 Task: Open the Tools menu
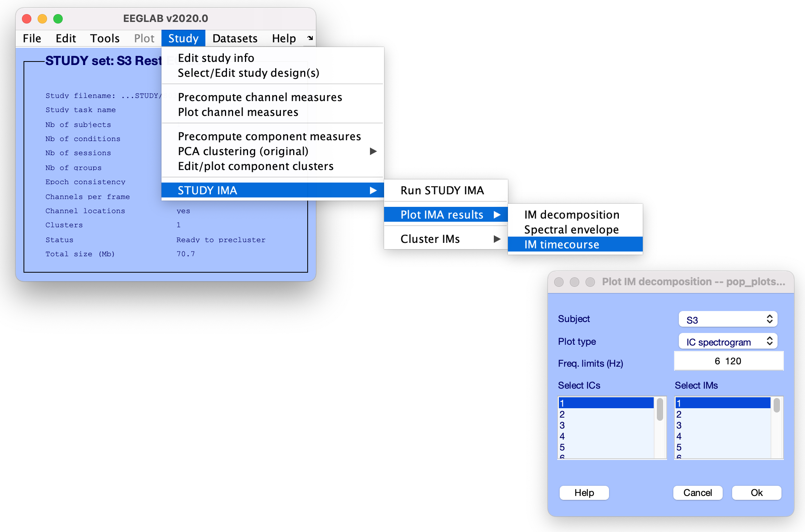tap(105, 38)
